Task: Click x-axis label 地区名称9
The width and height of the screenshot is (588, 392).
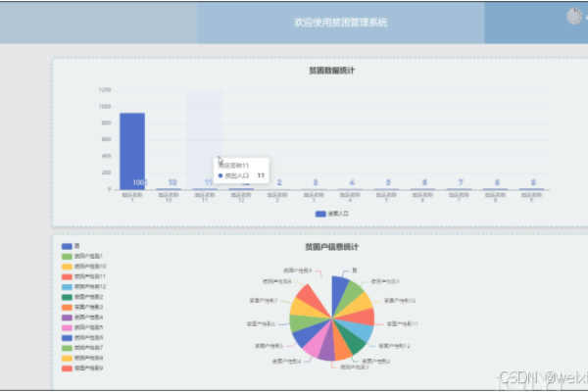Action: point(532,197)
